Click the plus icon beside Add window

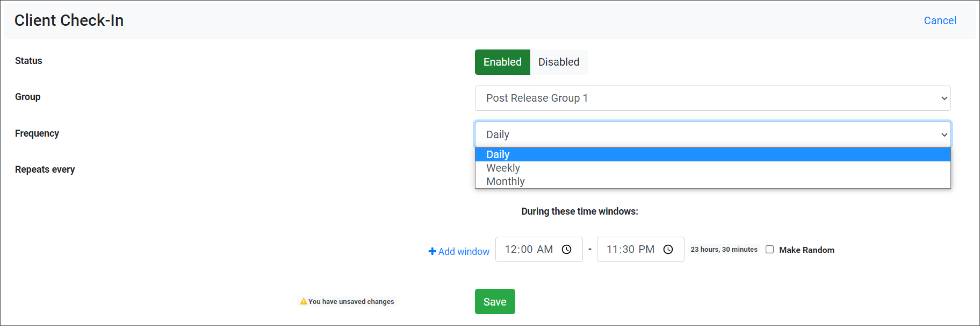432,251
